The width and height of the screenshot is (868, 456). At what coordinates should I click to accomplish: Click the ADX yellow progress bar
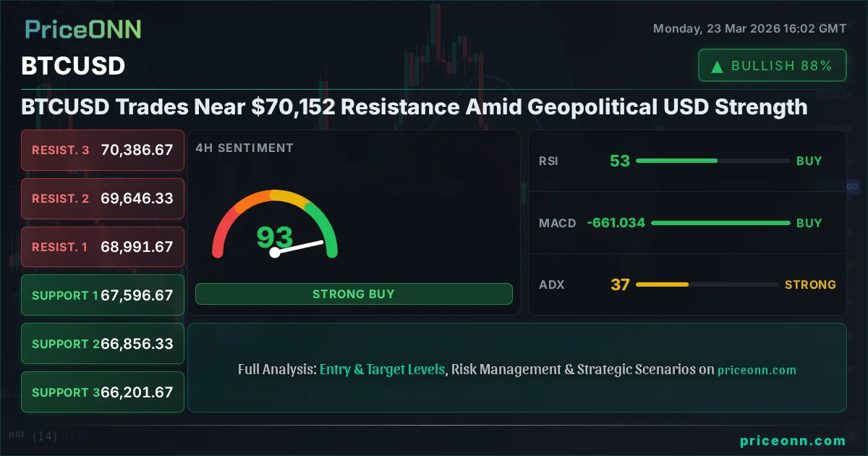point(662,285)
